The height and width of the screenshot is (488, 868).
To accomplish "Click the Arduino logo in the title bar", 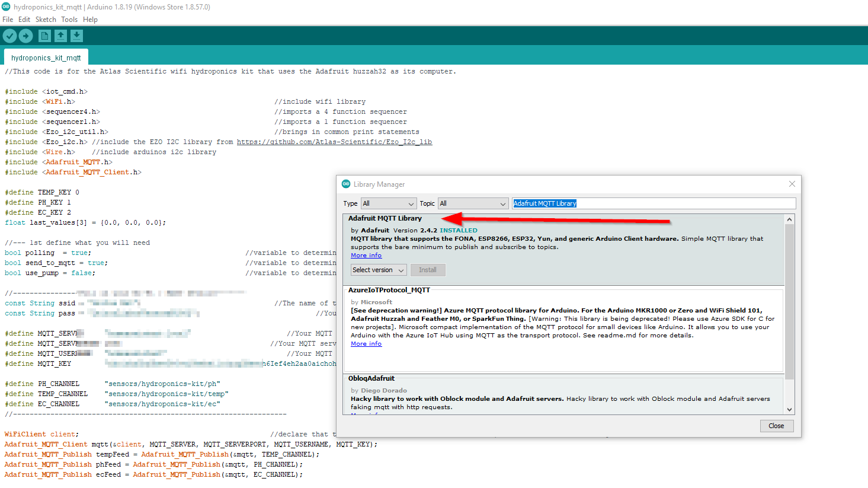I will 6,7.
